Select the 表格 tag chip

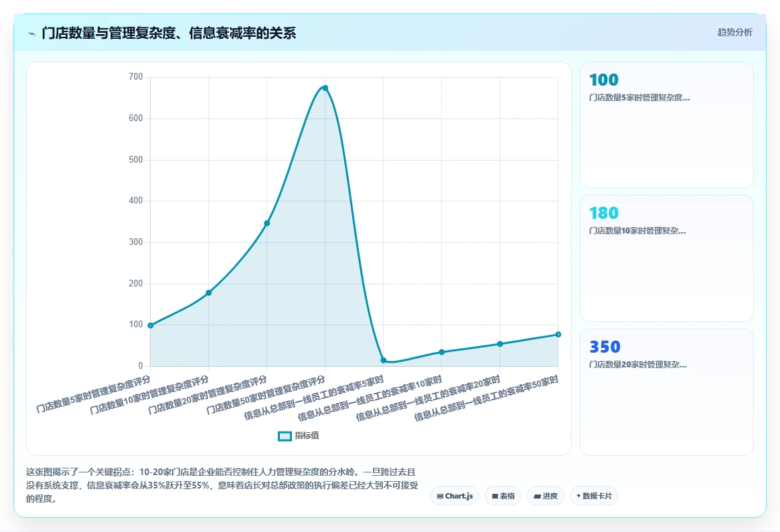[x=503, y=496]
